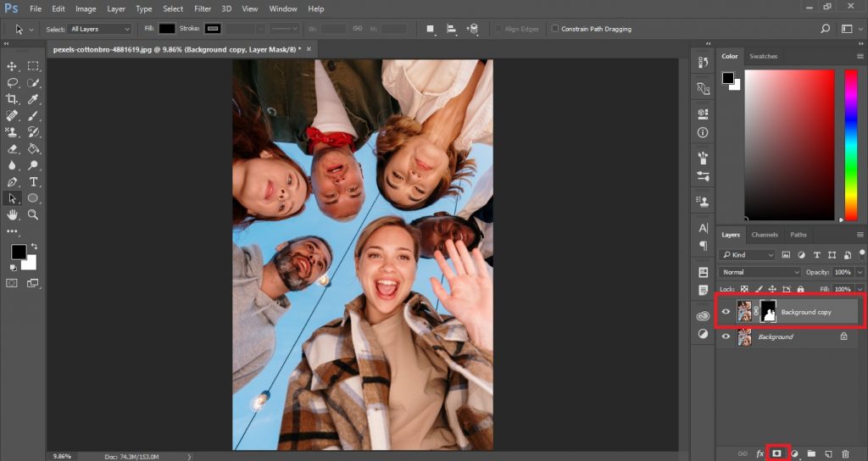The width and height of the screenshot is (868, 461).
Task: Toggle lock all padlock in Lock row
Action: pyautogui.click(x=800, y=289)
